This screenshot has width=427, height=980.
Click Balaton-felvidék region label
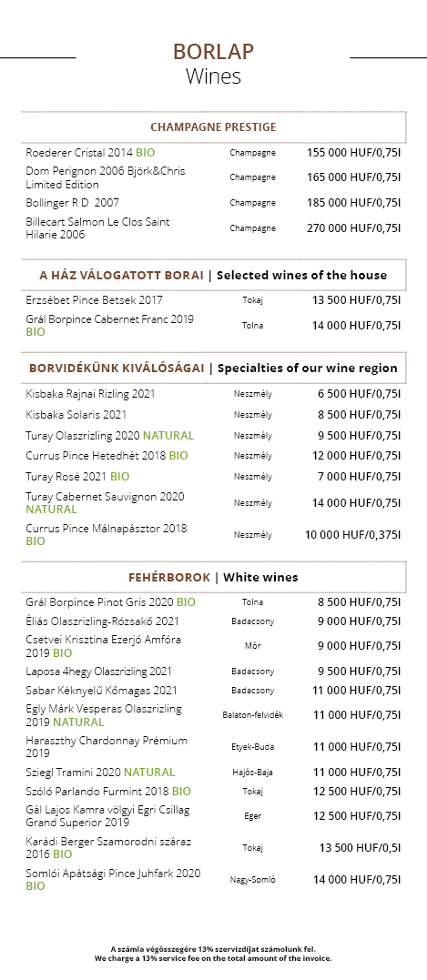tap(252, 715)
